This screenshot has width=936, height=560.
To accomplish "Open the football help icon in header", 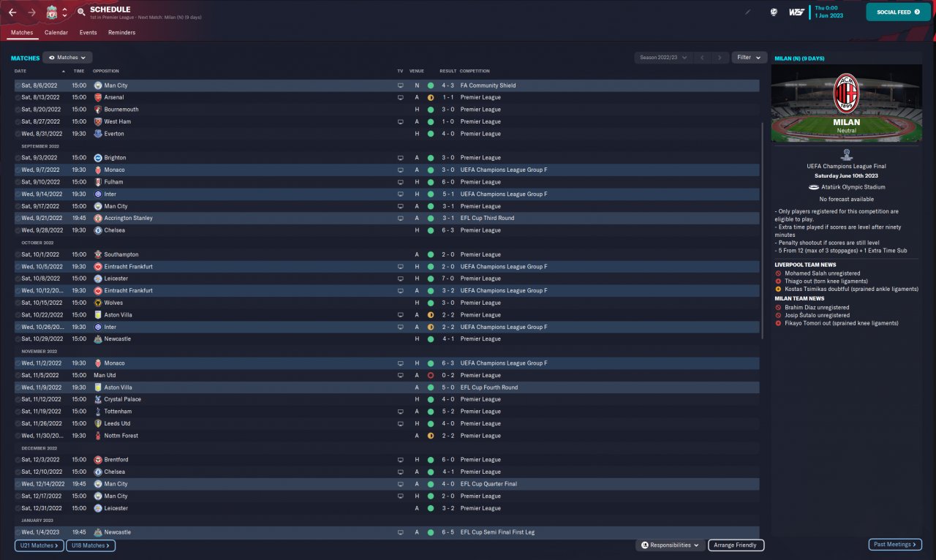I will (774, 12).
